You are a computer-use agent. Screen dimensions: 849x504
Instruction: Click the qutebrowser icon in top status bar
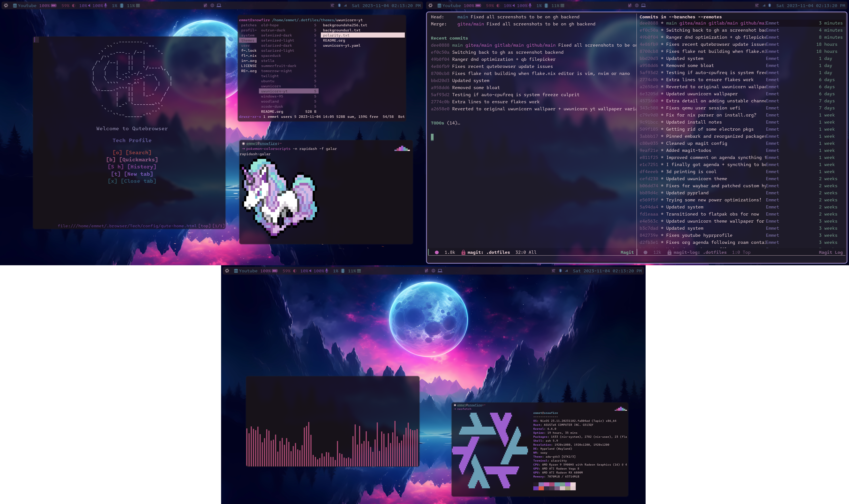point(212,5)
